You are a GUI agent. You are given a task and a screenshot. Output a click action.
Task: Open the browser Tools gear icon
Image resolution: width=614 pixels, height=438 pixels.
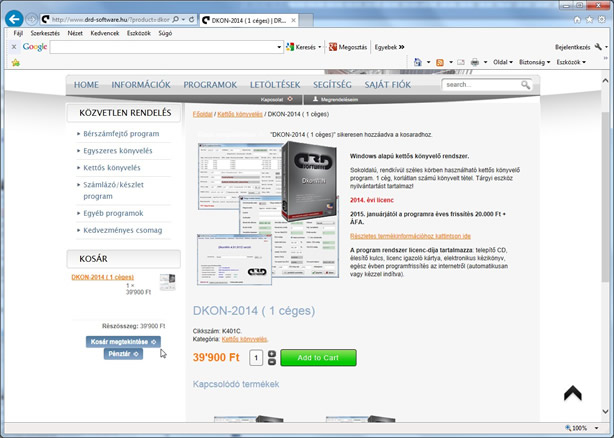(x=602, y=19)
